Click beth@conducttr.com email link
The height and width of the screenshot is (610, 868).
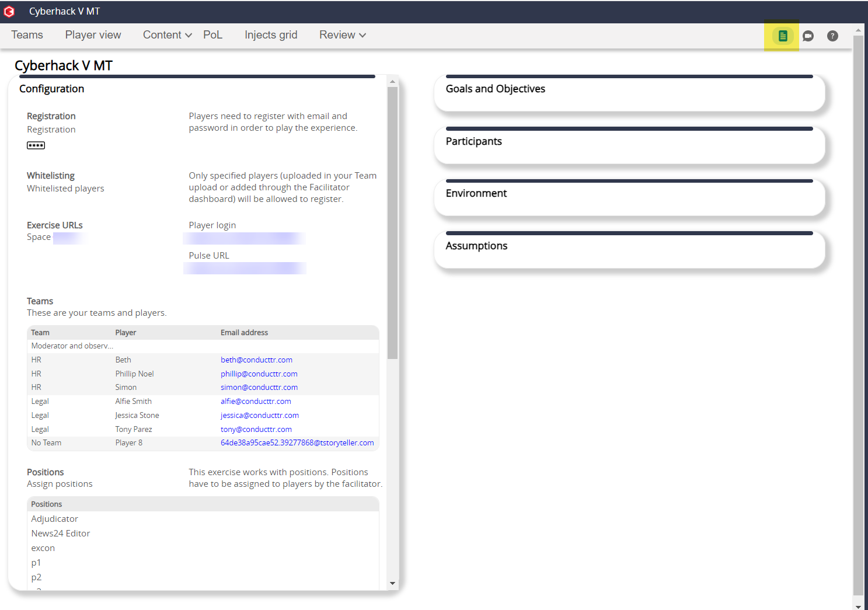tap(256, 360)
